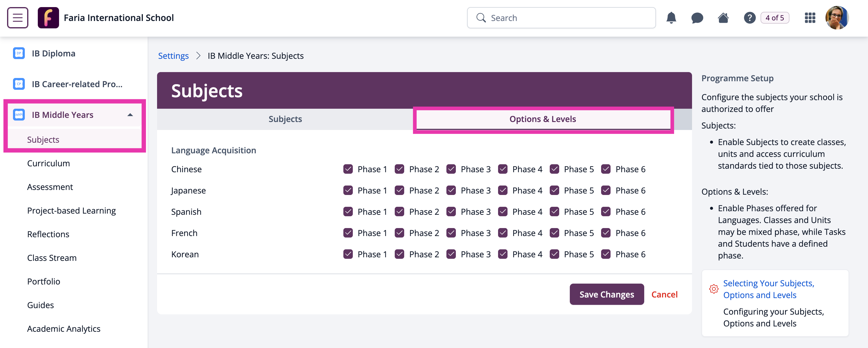Open Selecting Your Subjects, Options and Levels link
This screenshot has width=868, height=348.
point(769,289)
